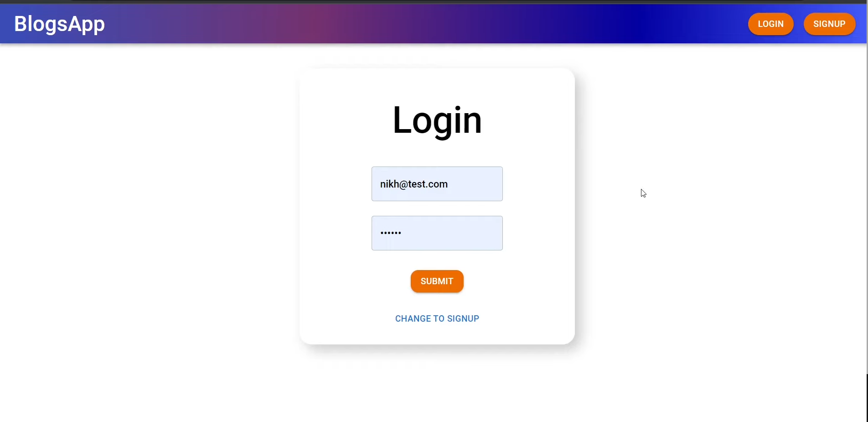Open the SIGNUP page from header
The image size is (868, 422).
(x=829, y=24)
